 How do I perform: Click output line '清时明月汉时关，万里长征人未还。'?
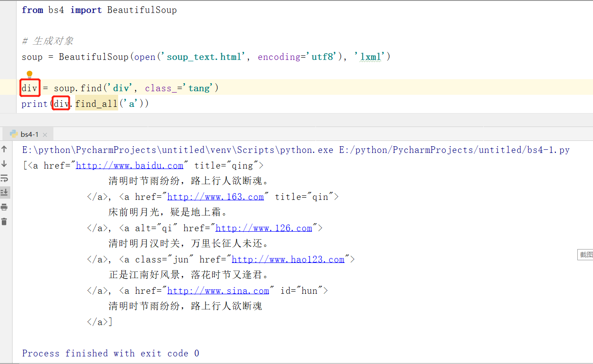click(188, 244)
